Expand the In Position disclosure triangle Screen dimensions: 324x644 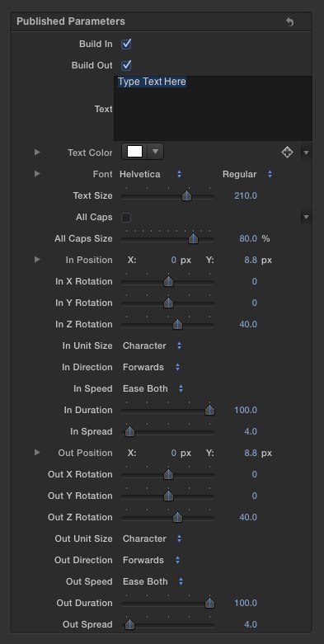click(37, 260)
